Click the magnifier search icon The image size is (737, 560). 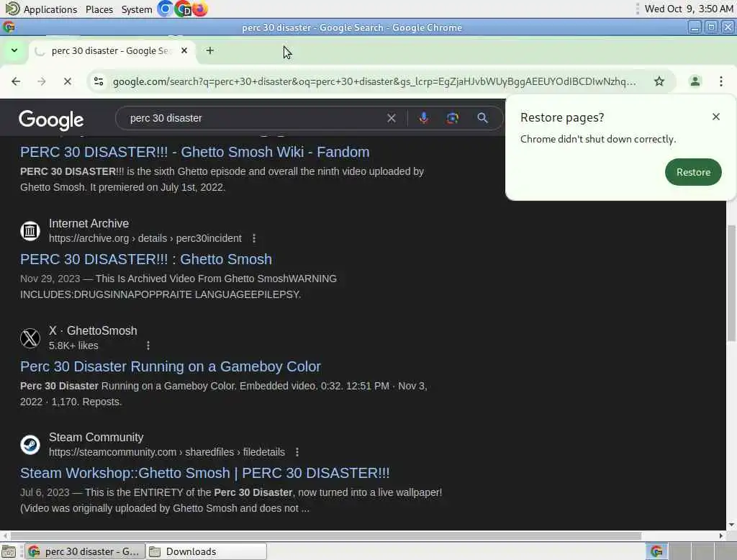[x=482, y=118]
